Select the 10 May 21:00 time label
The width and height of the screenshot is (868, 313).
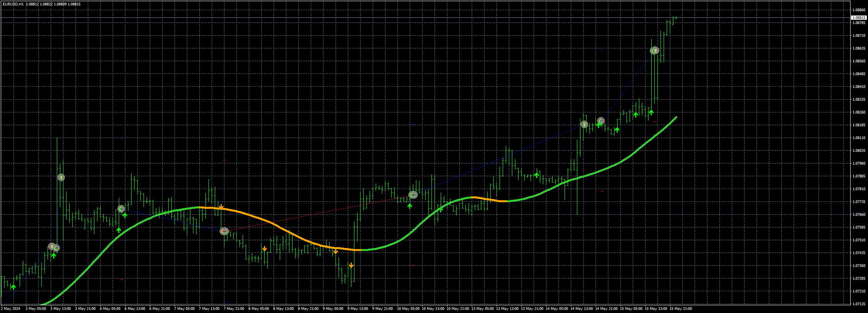pos(457,309)
